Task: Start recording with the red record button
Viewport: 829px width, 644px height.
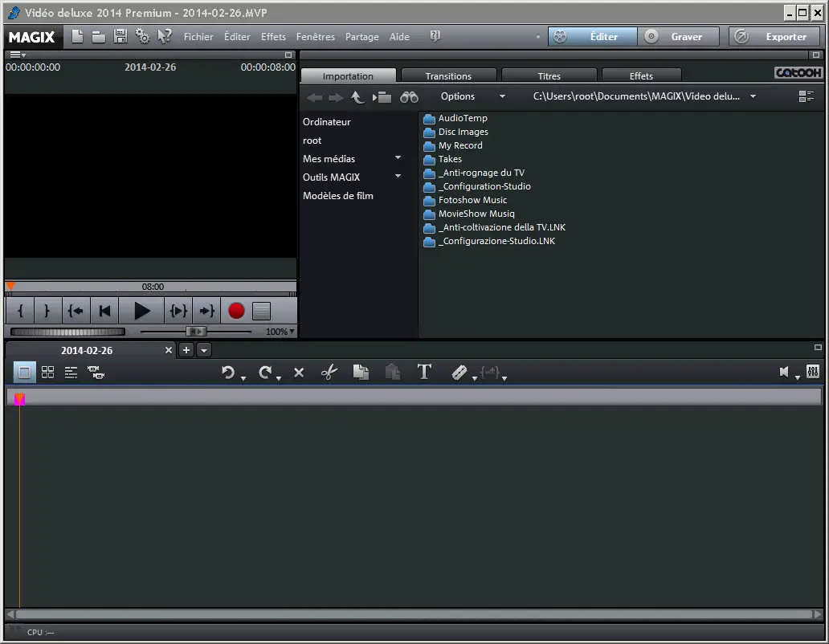Action: [x=236, y=311]
